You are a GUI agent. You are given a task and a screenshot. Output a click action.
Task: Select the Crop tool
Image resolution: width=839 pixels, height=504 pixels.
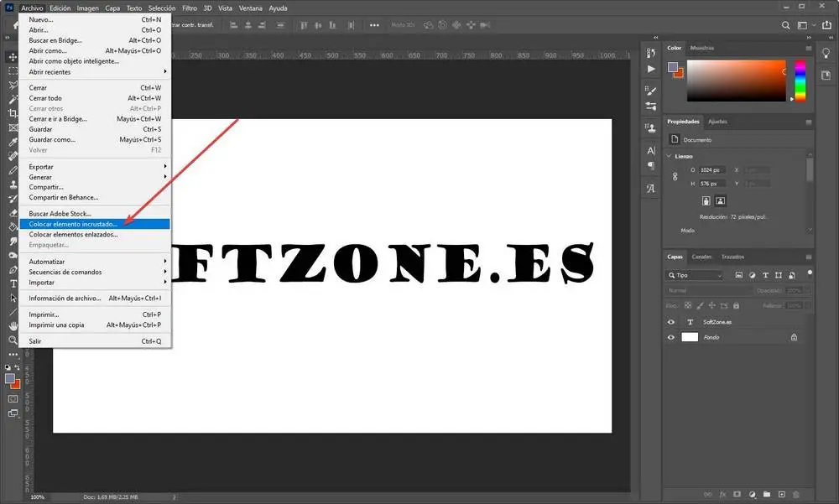click(x=13, y=113)
